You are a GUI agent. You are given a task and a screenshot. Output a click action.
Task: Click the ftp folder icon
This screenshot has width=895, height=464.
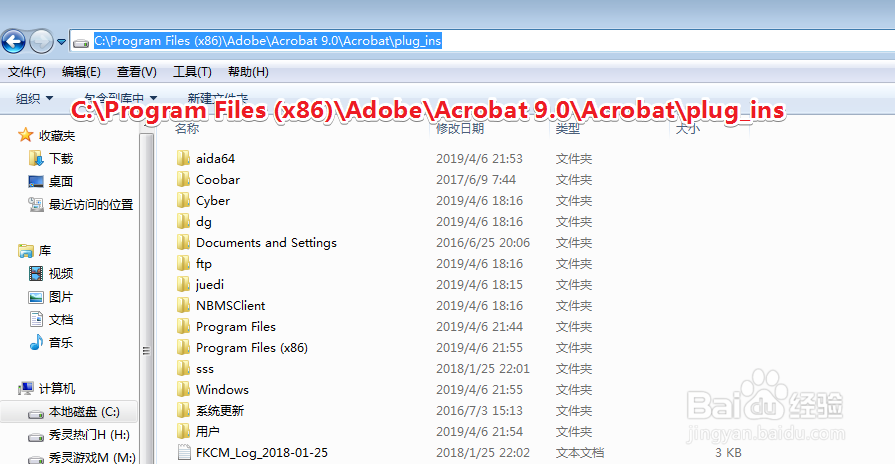[x=183, y=263]
